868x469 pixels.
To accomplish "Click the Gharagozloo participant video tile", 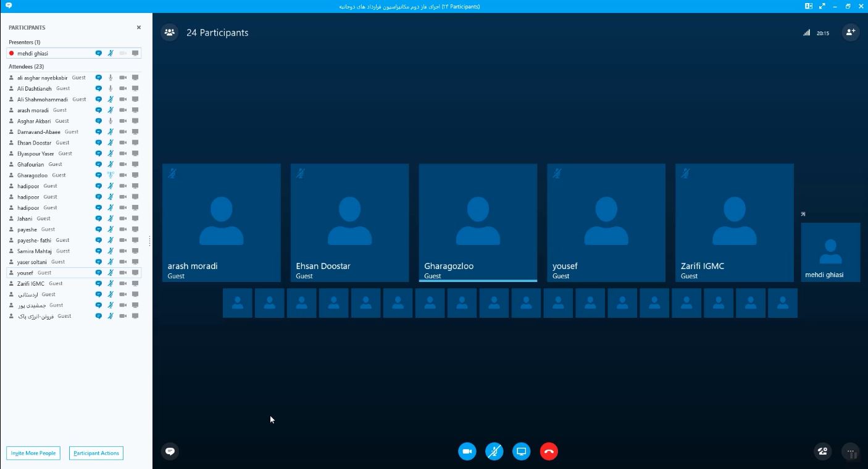I will [478, 222].
